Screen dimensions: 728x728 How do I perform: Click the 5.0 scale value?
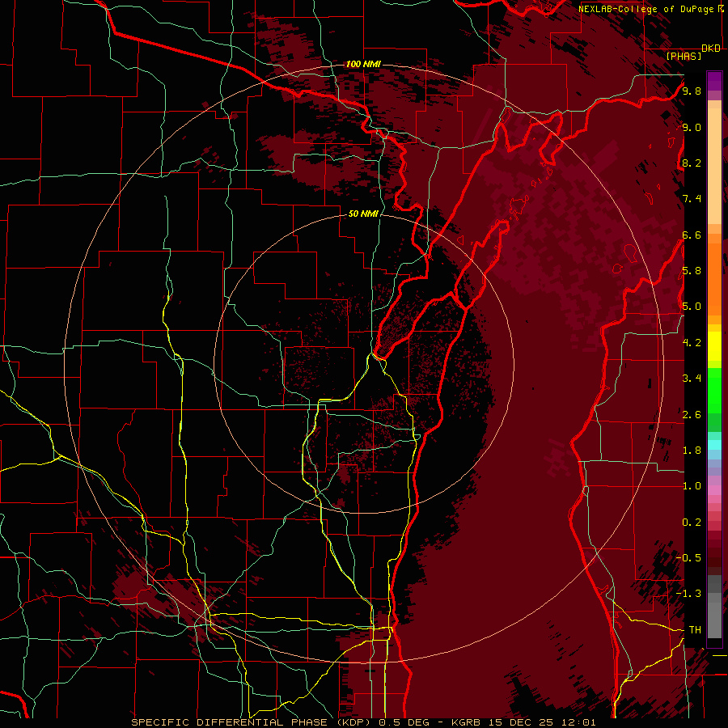click(x=692, y=307)
